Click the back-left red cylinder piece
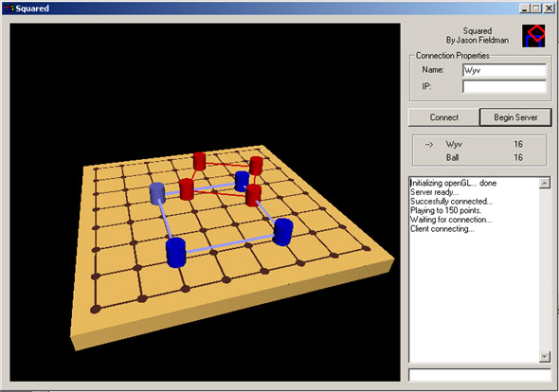Image resolution: width=559 pixels, height=392 pixels. 200,161
